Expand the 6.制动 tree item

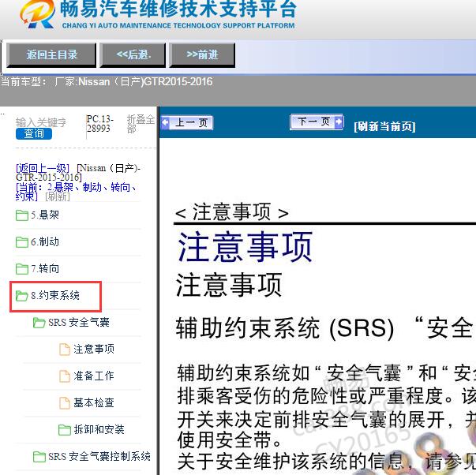point(45,242)
